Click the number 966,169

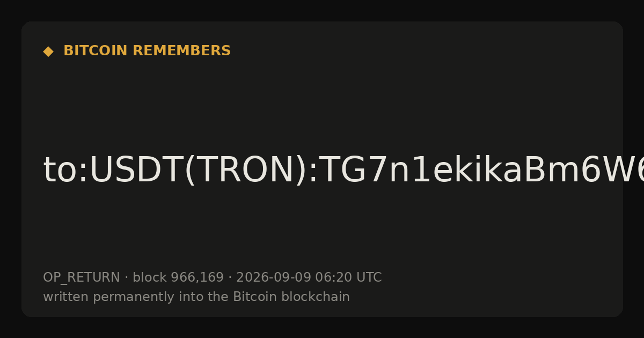pos(197,278)
